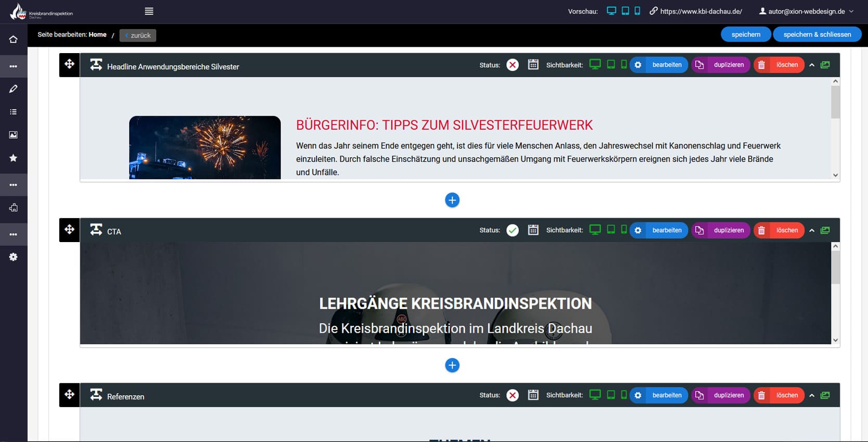This screenshot has height=442, width=868.
Task: Open the settings gear in the left sidebar
Action: pos(14,257)
